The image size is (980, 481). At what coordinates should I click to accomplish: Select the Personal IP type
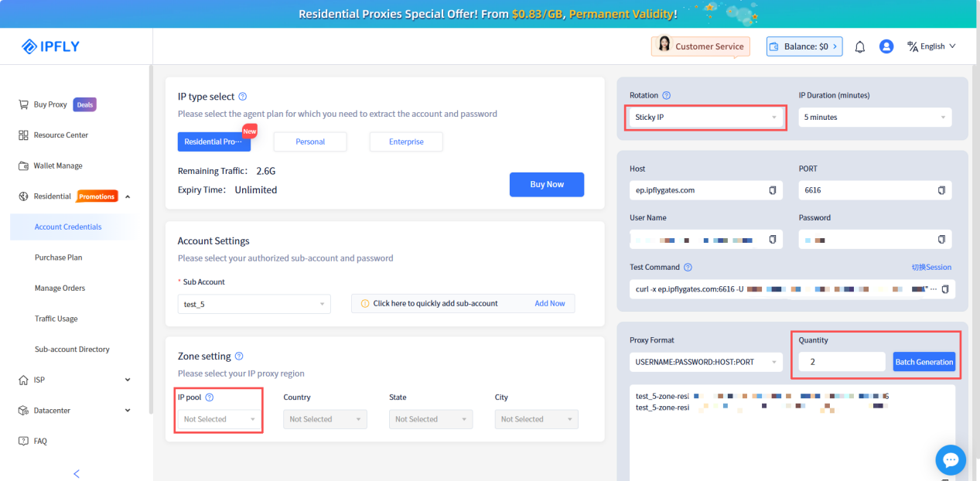[310, 142]
